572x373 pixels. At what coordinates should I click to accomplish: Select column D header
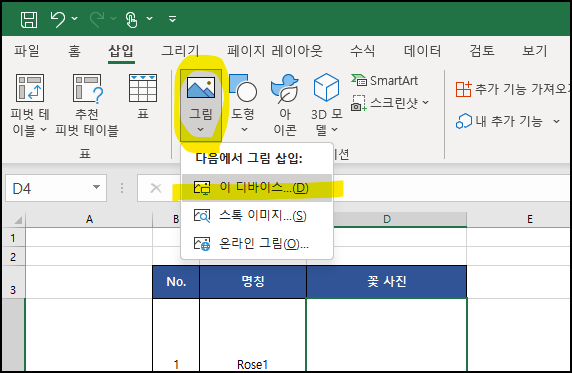point(387,219)
